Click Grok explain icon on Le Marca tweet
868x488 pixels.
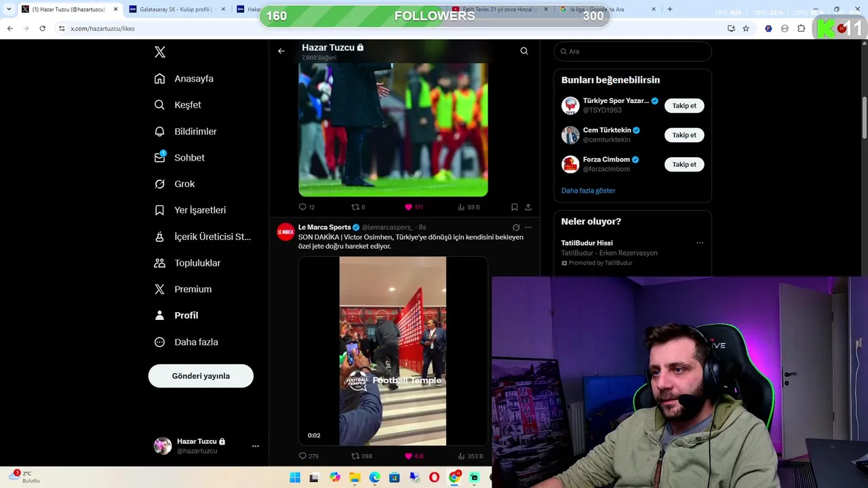(x=516, y=228)
